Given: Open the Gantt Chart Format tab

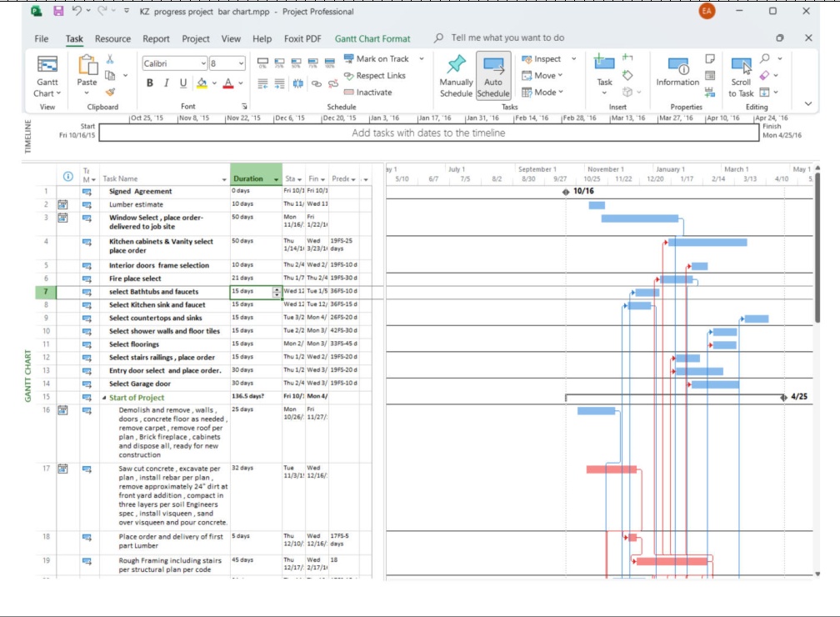Looking at the screenshot, I should coord(372,38).
